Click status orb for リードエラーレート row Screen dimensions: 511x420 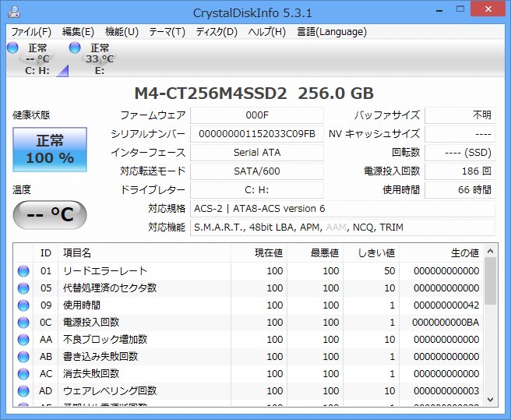(x=23, y=271)
